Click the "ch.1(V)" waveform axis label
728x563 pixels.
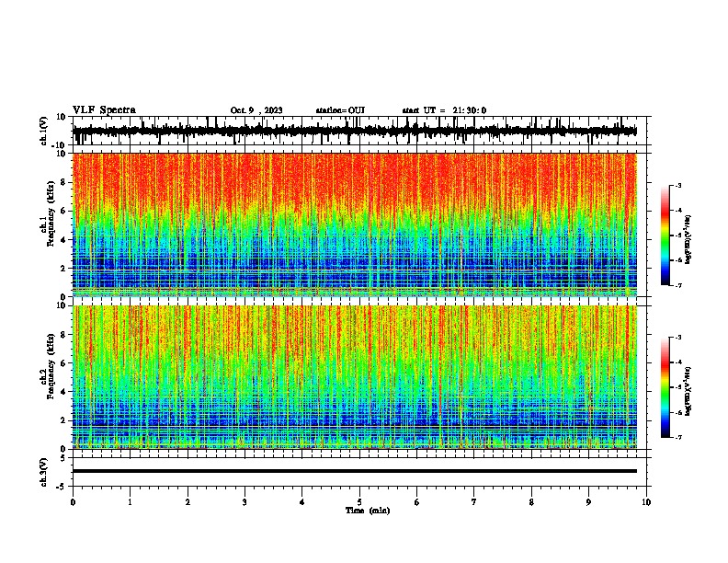tap(44, 131)
